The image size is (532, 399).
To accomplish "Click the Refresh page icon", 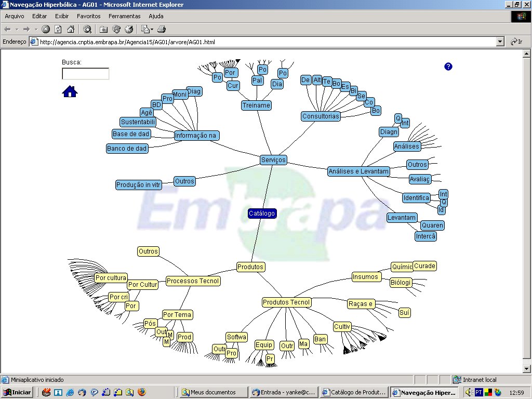I will (58, 30).
